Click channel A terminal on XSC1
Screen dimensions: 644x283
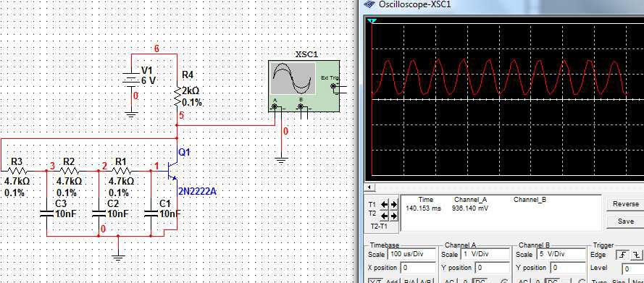coord(275,106)
